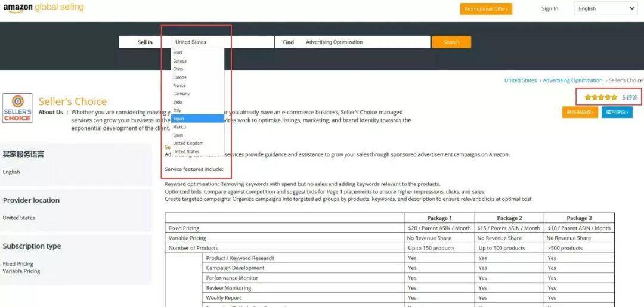Click 'Variable Pricing' in the sidebar
Screen dimensions: 644x307
[21, 271]
